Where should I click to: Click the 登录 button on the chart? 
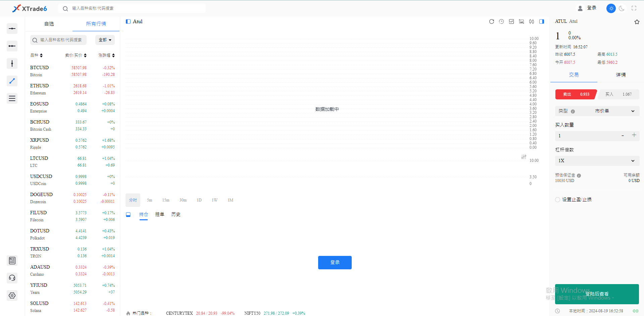coord(335,262)
